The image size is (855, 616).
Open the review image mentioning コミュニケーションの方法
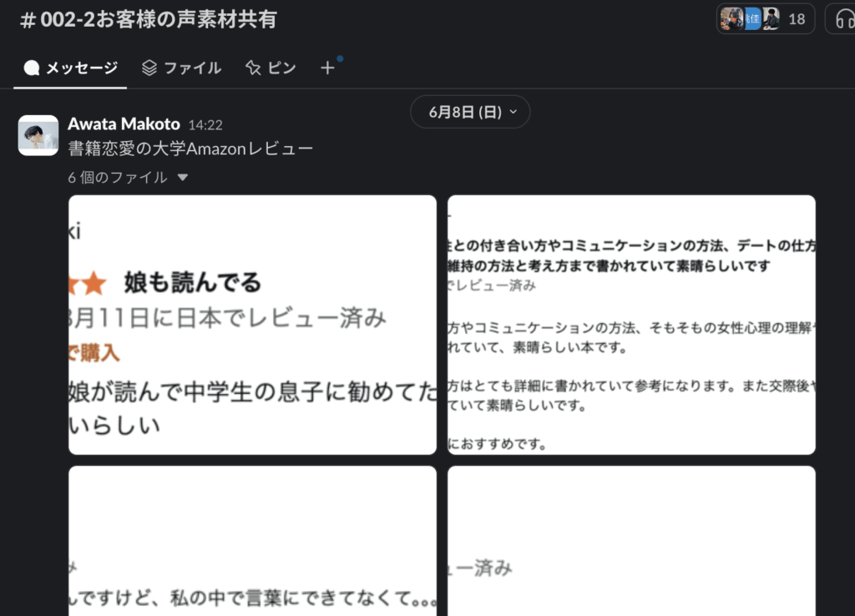pyautogui.click(x=631, y=325)
